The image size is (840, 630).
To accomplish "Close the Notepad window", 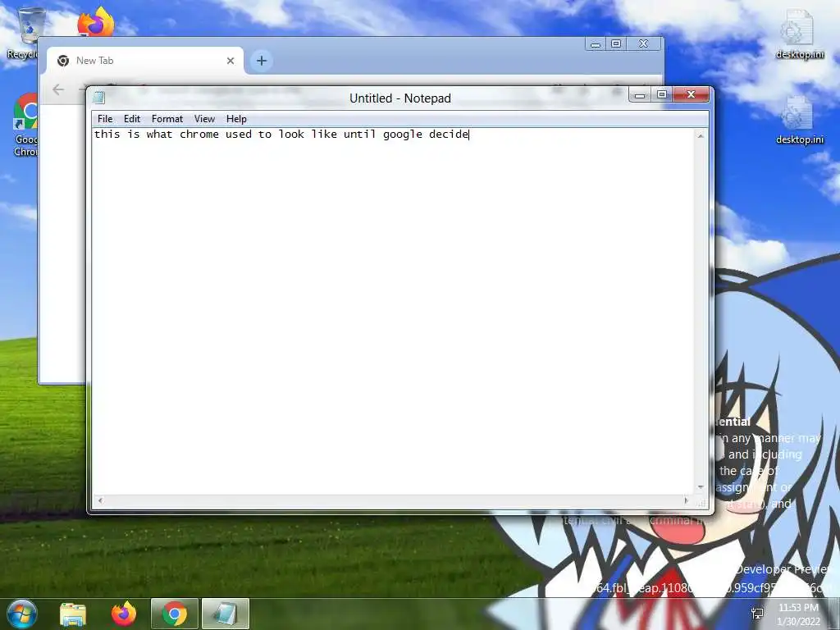I will click(x=691, y=95).
